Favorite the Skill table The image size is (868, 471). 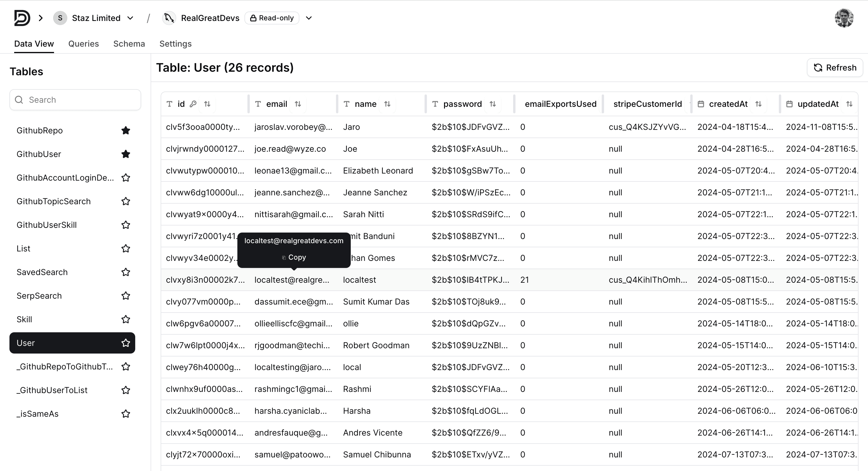(x=126, y=319)
